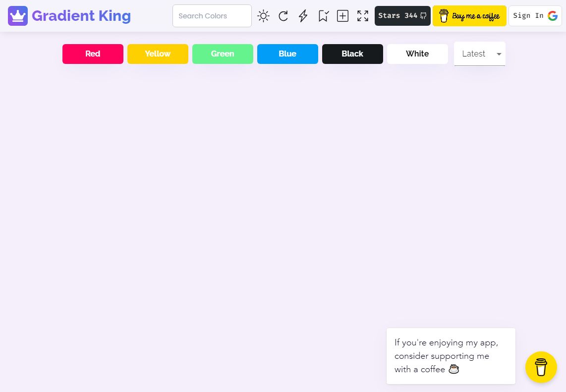Filter gradients by Green
Image resolution: width=566 pixels, height=392 pixels.
coord(223,54)
